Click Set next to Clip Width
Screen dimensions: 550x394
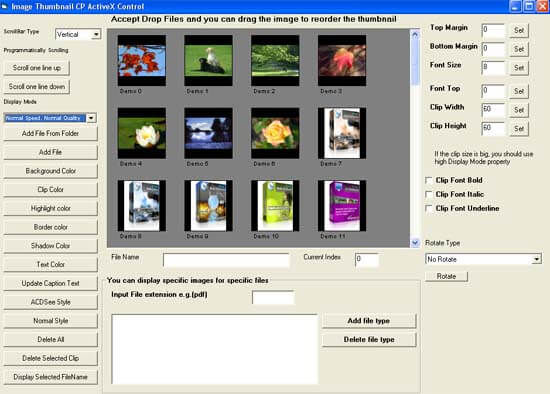pyautogui.click(x=519, y=110)
